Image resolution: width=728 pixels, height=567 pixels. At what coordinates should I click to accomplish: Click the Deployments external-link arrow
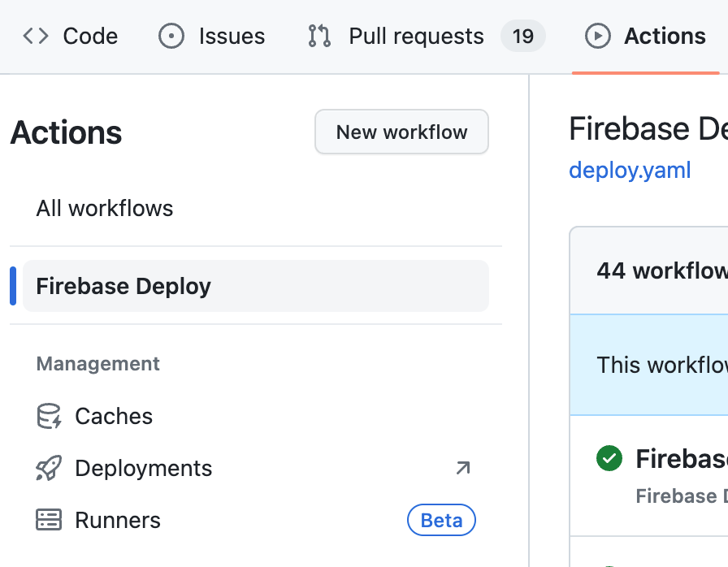(463, 468)
